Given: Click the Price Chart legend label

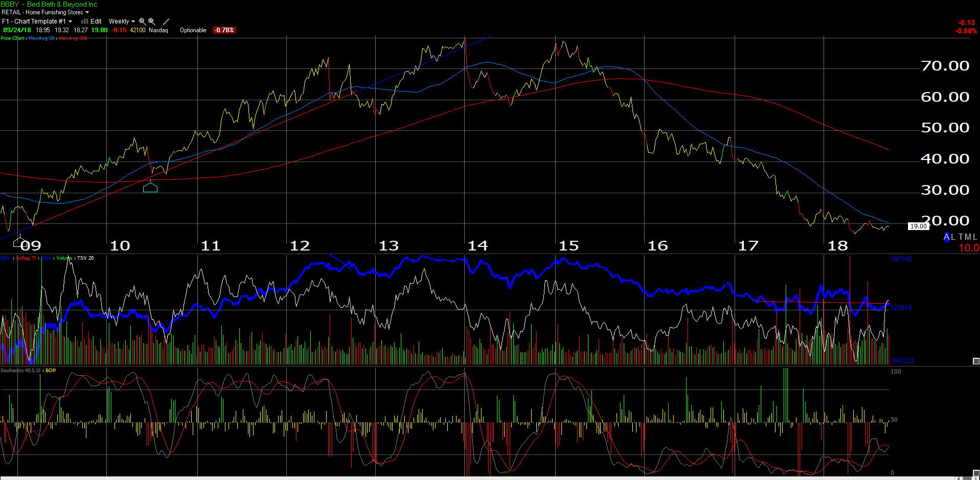Looking at the screenshot, I should (x=13, y=38).
